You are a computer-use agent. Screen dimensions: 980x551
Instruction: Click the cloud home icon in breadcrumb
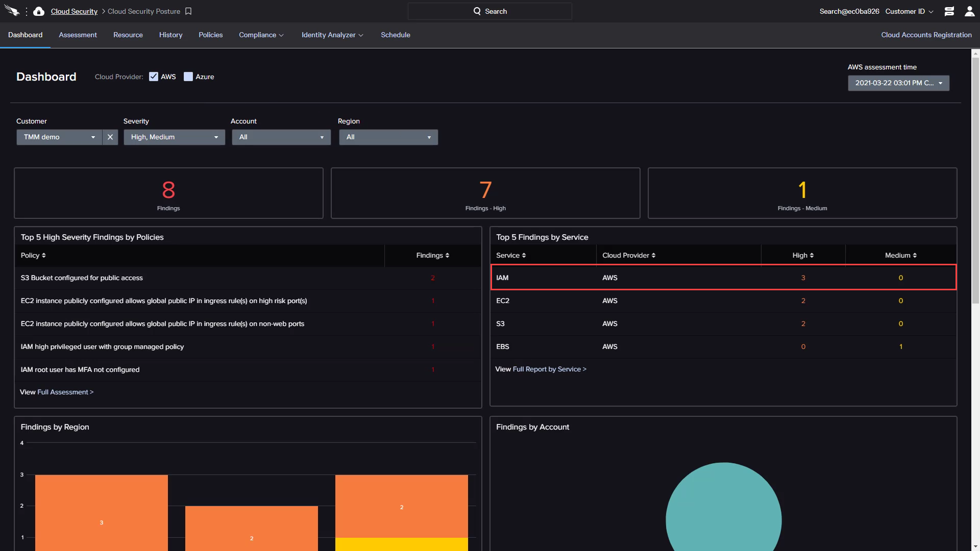[39, 11]
